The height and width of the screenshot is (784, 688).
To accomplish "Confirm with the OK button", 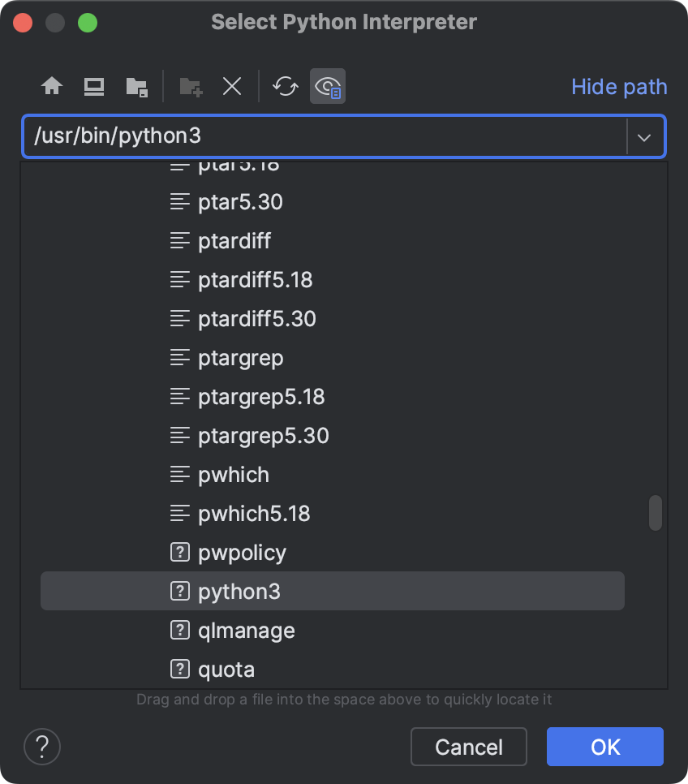I will tap(604, 746).
